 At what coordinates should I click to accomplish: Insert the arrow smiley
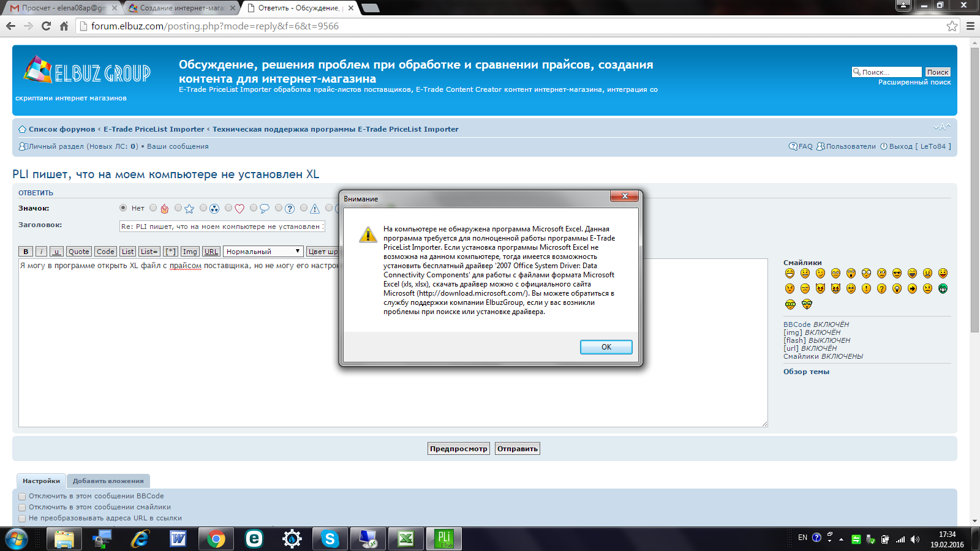(x=912, y=288)
